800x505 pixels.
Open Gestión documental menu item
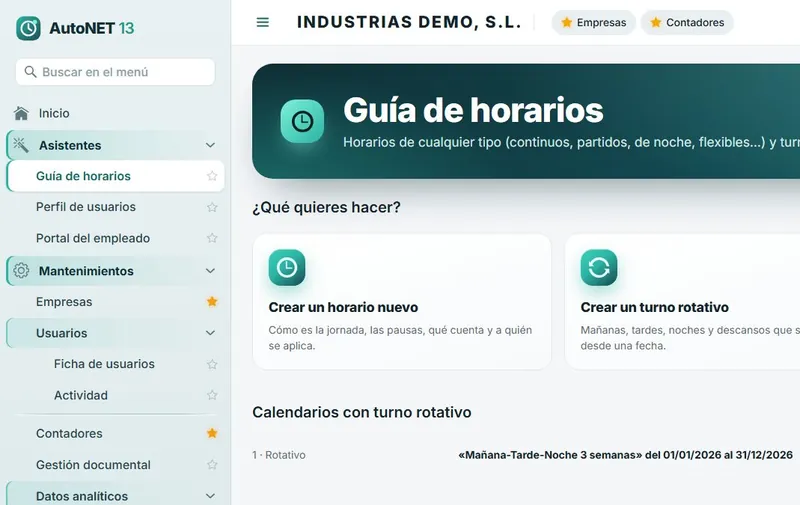[115, 465]
